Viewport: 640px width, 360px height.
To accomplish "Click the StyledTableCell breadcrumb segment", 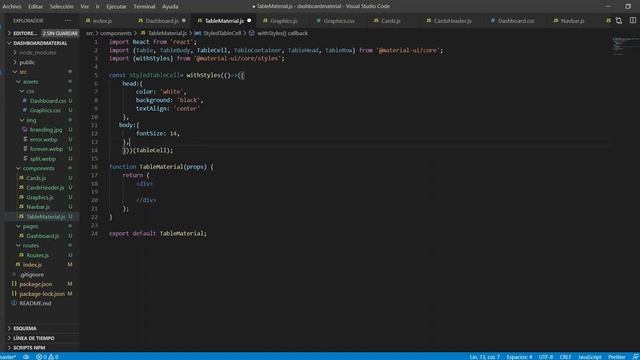I will [x=222, y=33].
